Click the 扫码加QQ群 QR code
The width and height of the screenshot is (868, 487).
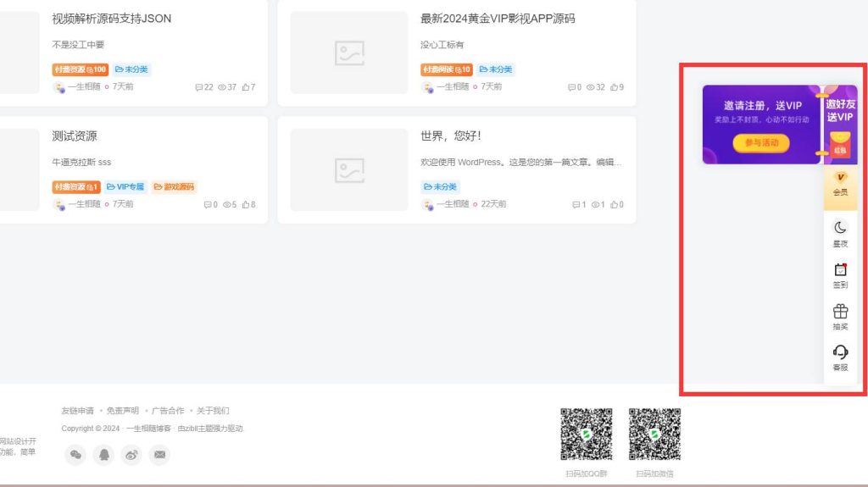(587, 434)
